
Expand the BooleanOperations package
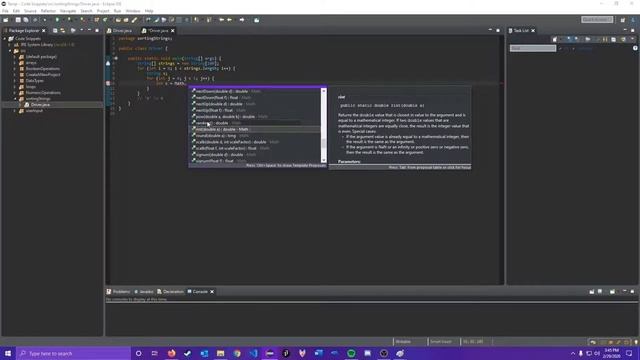tap(16, 69)
